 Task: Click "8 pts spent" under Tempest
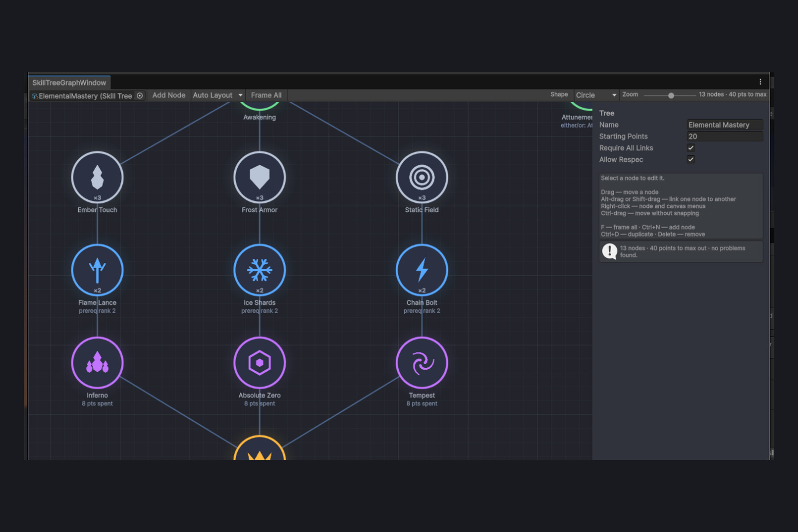click(x=422, y=404)
